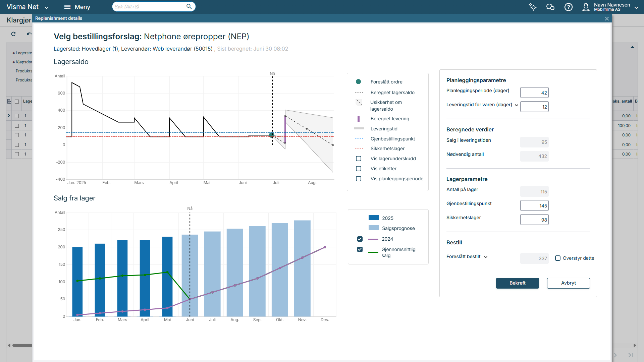Click the refresh icon in toolbar

(x=13, y=34)
